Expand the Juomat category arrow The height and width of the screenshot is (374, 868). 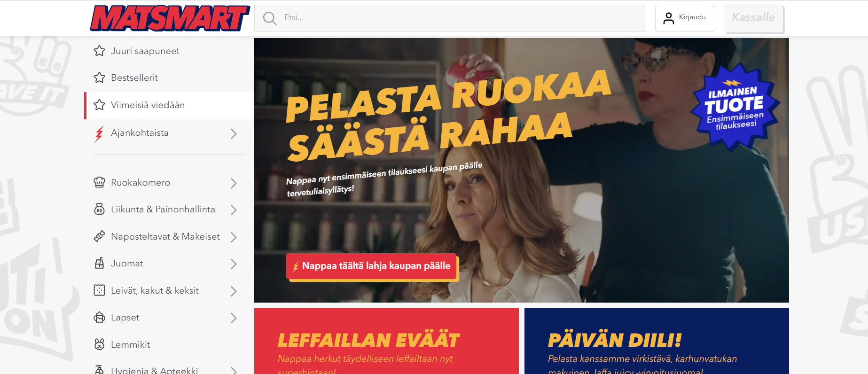pos(234,264)
